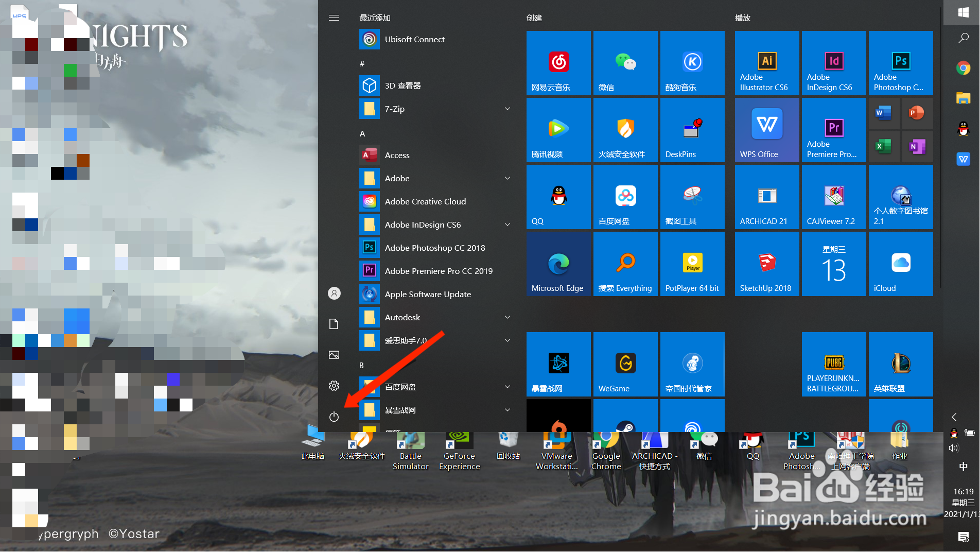This screenshot has height=552, width=980.
Task: Launch Adobe Photoshop CC 2018 list entry
Action: pyautogui.click(x=435, y=248)
